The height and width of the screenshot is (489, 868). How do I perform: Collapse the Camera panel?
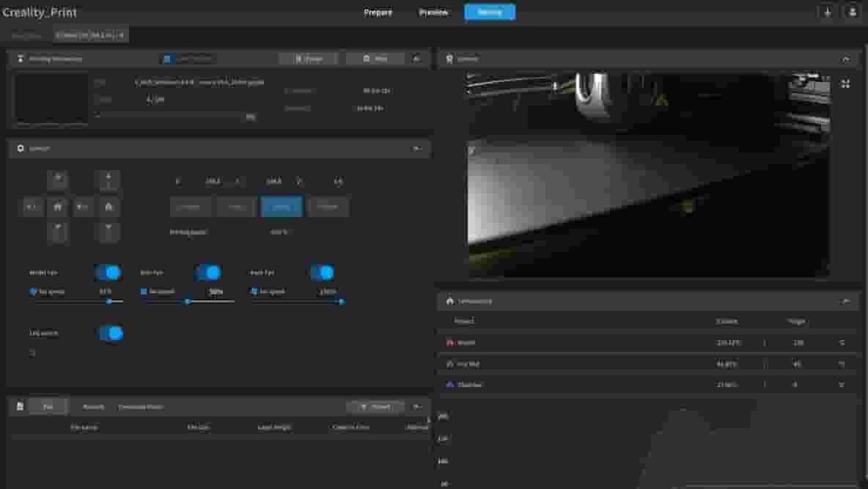pyautogui.click(x=845, y=59)
